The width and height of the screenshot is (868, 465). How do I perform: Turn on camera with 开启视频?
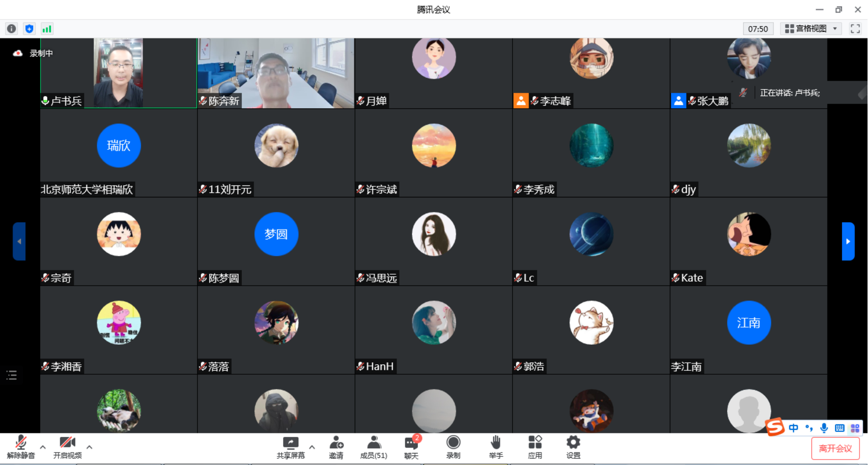[67, 447]
